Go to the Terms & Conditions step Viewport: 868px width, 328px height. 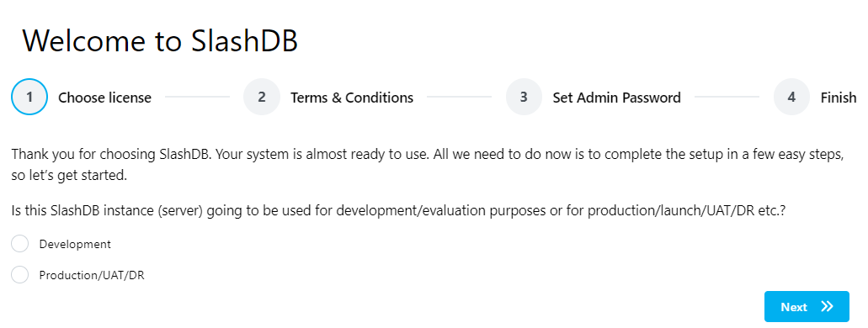[x=352, y=98]
